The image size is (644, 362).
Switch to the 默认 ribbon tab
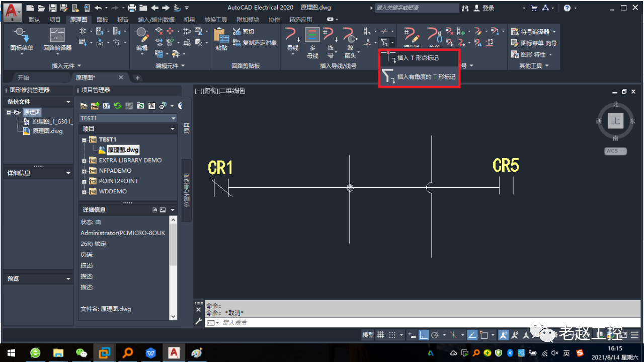tap(34, 20)
